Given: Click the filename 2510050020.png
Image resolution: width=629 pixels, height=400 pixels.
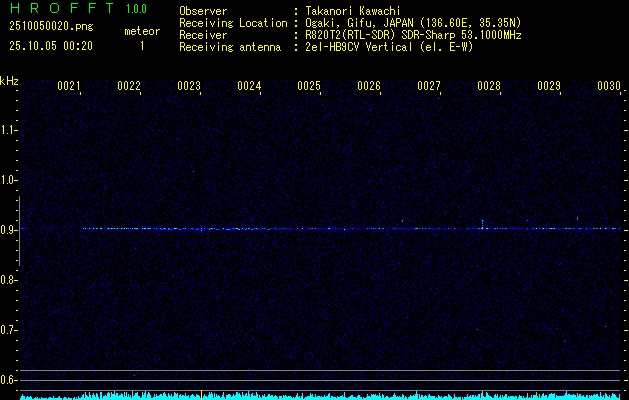Looking at the screenshot, I should [x=51, y=26].
